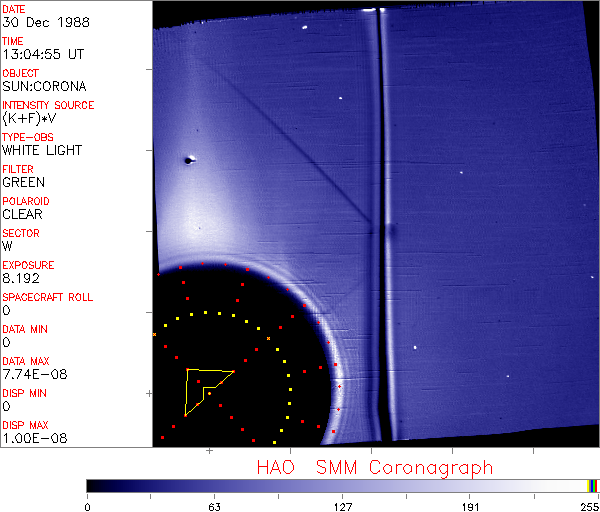Click the INTENSITY SOURCE label
The image size is (600, 512).
click(x=48, y=105)
